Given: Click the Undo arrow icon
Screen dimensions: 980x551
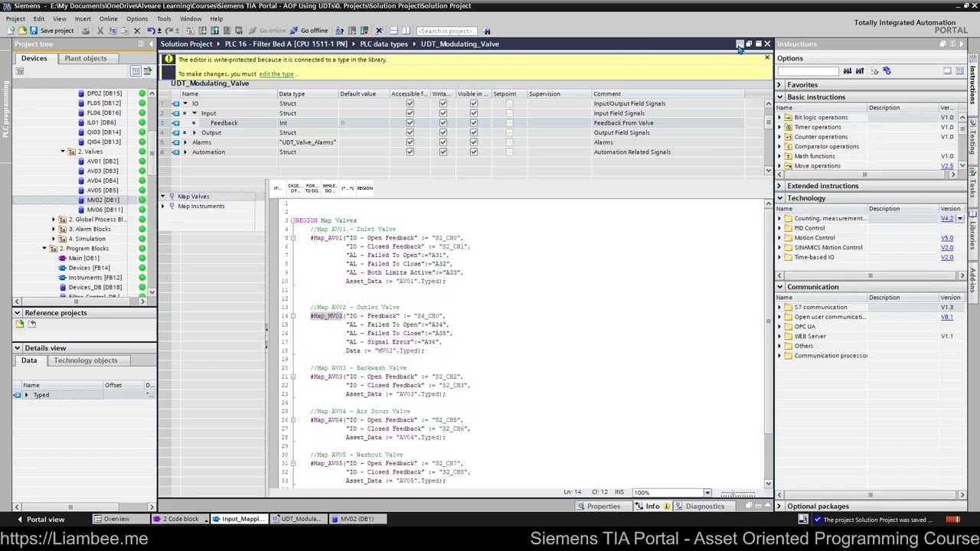Looking at the screenshot, I should (x=150, y=31).
